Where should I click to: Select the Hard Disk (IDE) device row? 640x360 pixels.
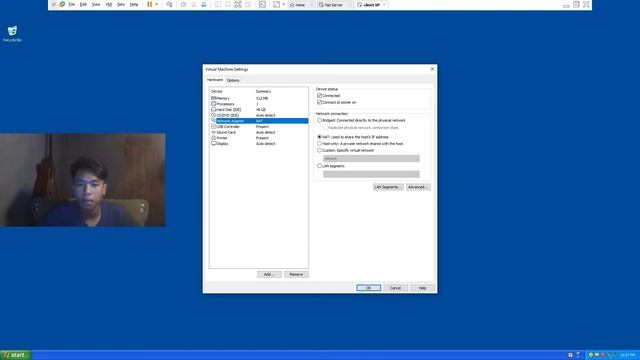(x=259, y=110)
